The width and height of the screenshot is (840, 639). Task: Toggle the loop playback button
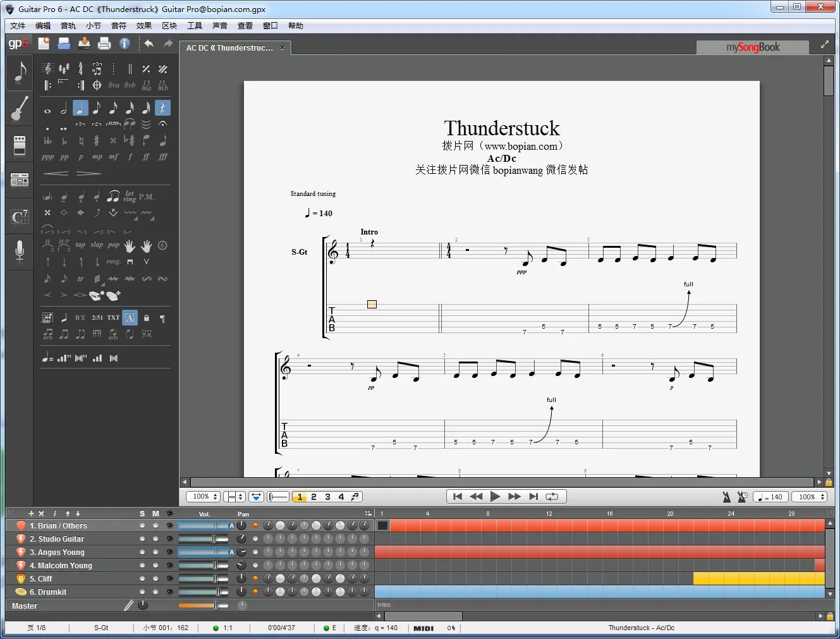point(552,497)
